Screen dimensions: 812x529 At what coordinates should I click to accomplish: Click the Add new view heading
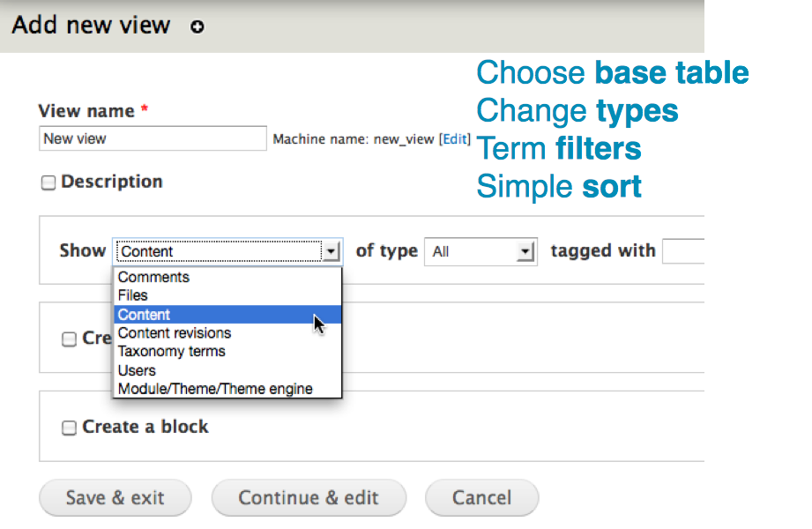[91, 25]
